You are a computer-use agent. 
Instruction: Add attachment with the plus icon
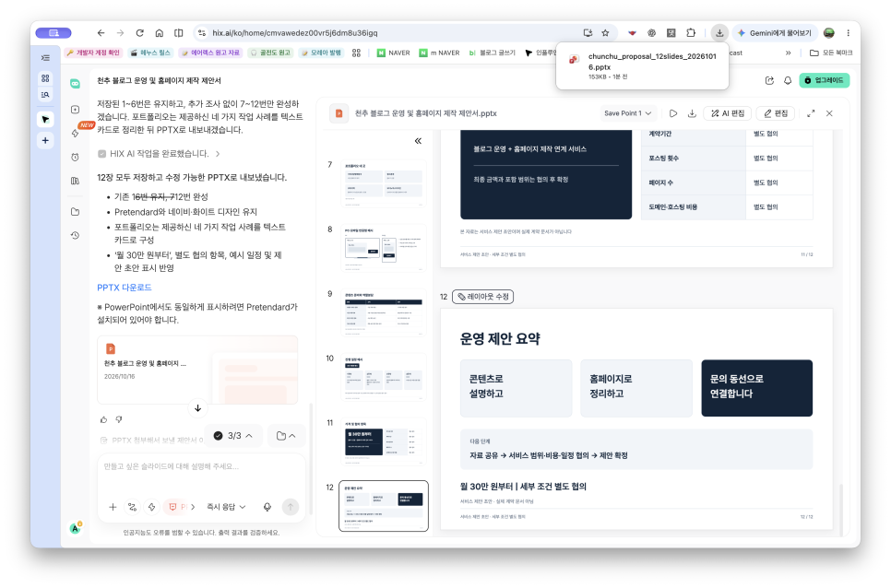pos(113,507)
